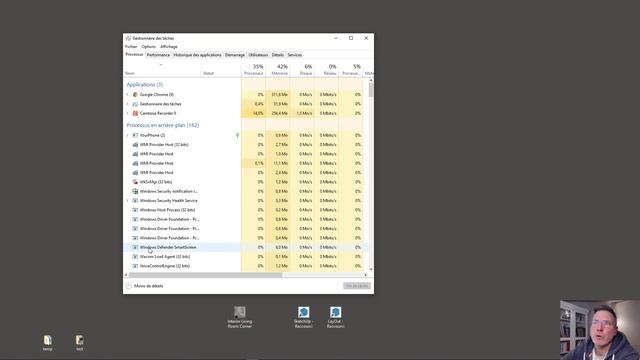Click the VoiceControlEngine (32 bits) icon

coord(135,266)
